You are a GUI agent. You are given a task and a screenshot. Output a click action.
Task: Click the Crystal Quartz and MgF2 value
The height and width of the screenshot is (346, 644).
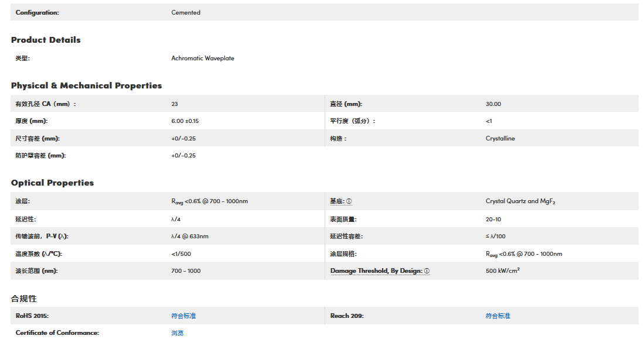pos(520,201)
